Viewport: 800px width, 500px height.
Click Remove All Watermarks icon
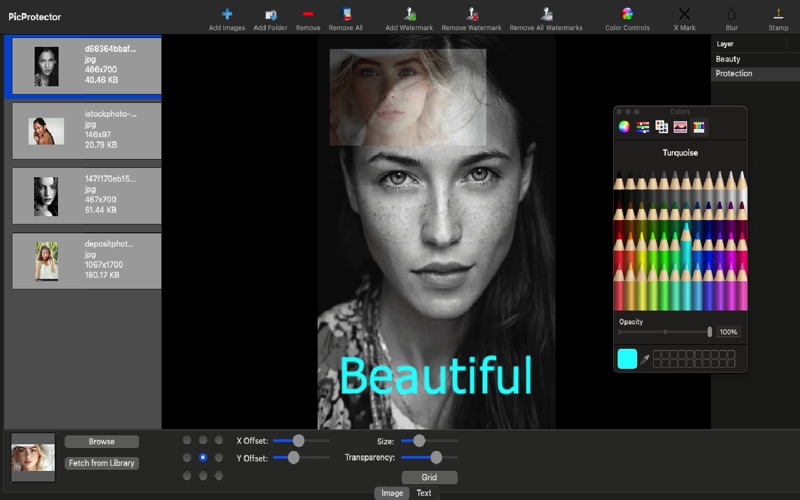click(546, 14)
